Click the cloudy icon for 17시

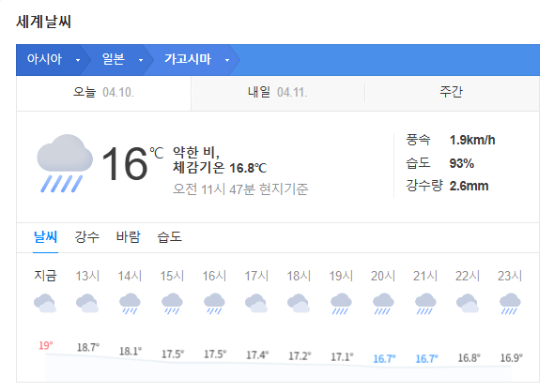256,303
